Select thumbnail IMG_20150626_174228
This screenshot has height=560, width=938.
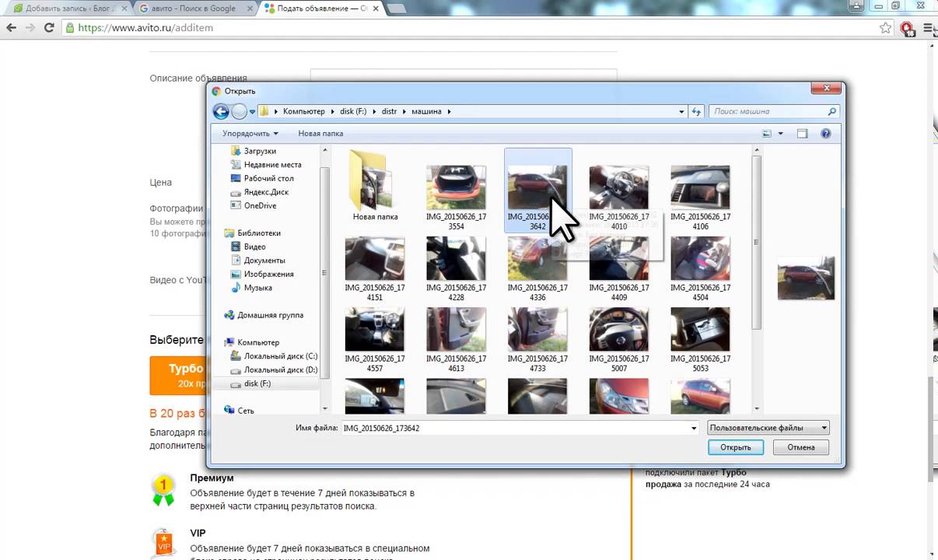click(x=457, y=259)
